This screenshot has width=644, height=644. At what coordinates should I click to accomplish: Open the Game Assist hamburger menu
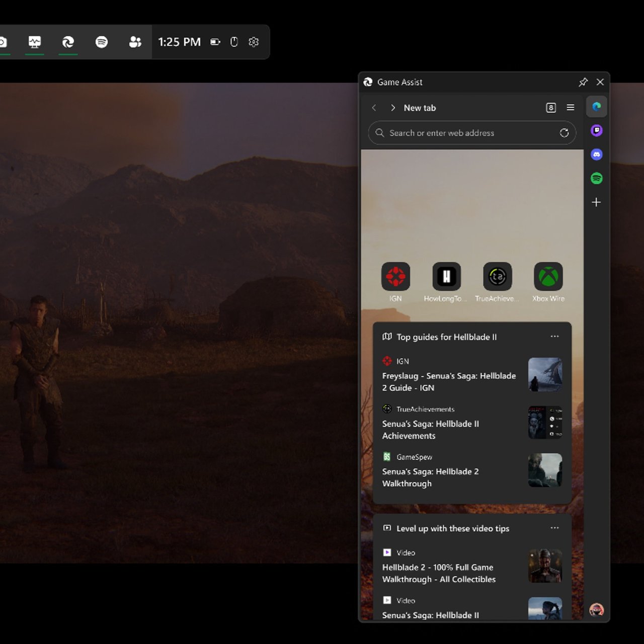pyautogui.click(x=571, y=108)
